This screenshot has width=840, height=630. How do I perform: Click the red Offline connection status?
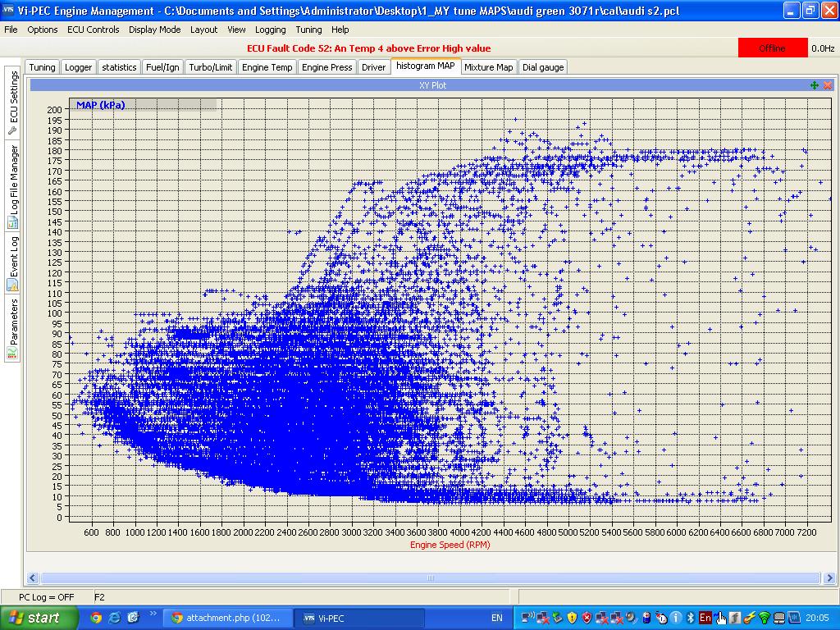click(772, 48)
